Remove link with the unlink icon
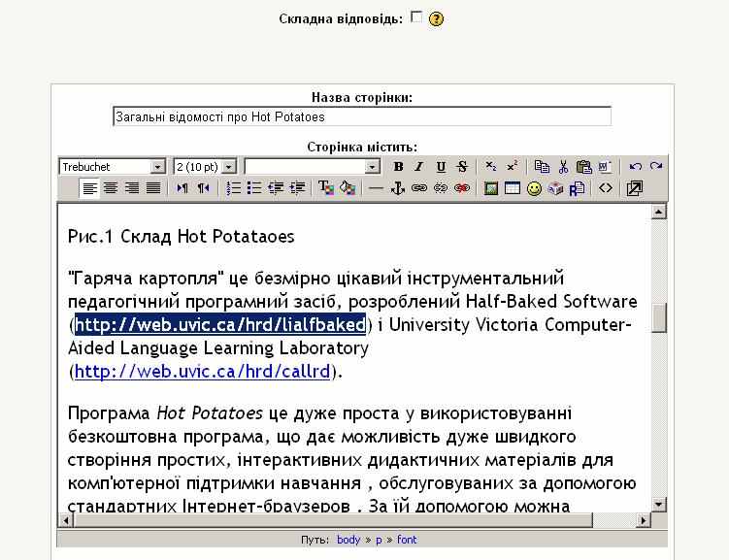 (x=441, y=188)
